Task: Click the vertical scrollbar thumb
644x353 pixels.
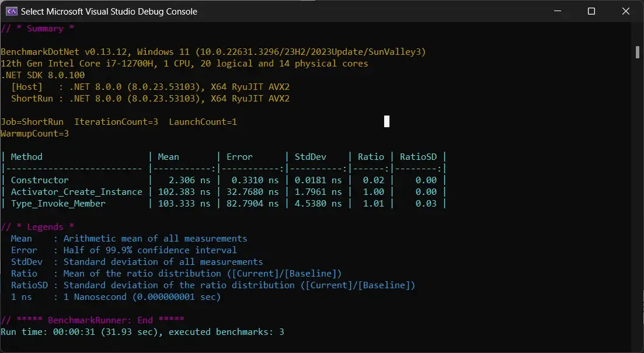Action: click(638, 52)
